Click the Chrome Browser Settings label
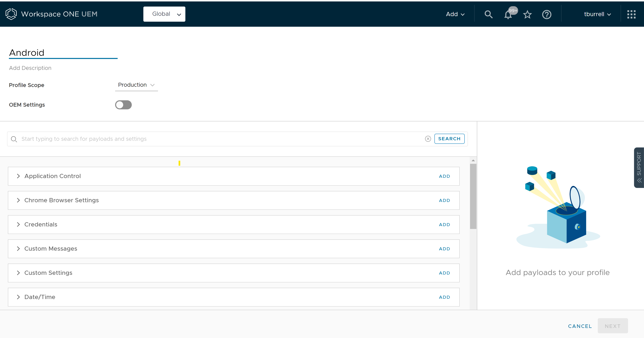This screenshot has height=338, width=644. (x=62, y=200)
